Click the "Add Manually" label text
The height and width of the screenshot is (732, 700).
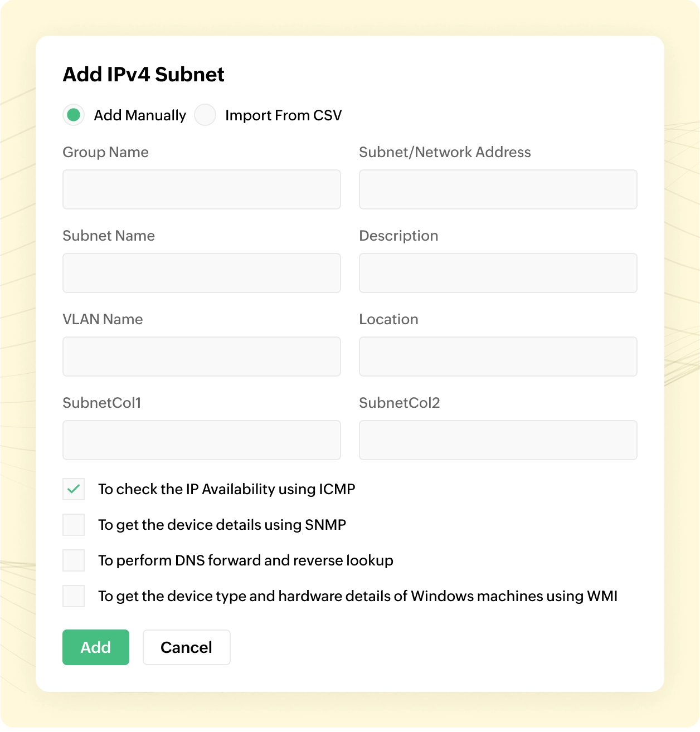tap(140, 115)
